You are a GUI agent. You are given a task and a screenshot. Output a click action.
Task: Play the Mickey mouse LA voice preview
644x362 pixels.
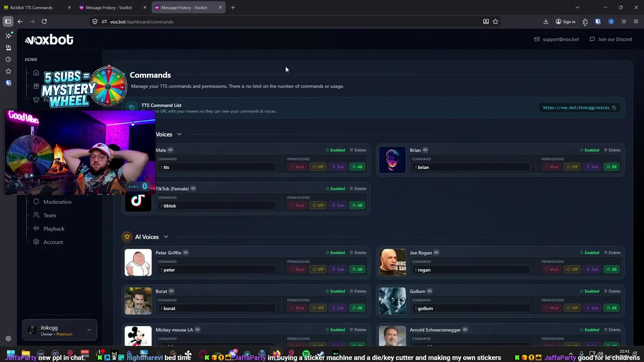point(198,330)
